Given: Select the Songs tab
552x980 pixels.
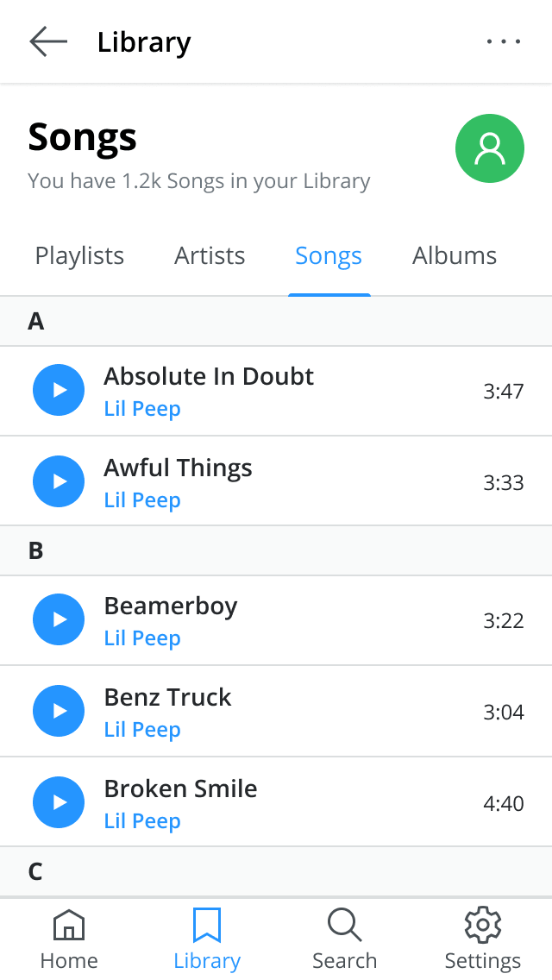Looking at the screenshot, I should (329, 256).
